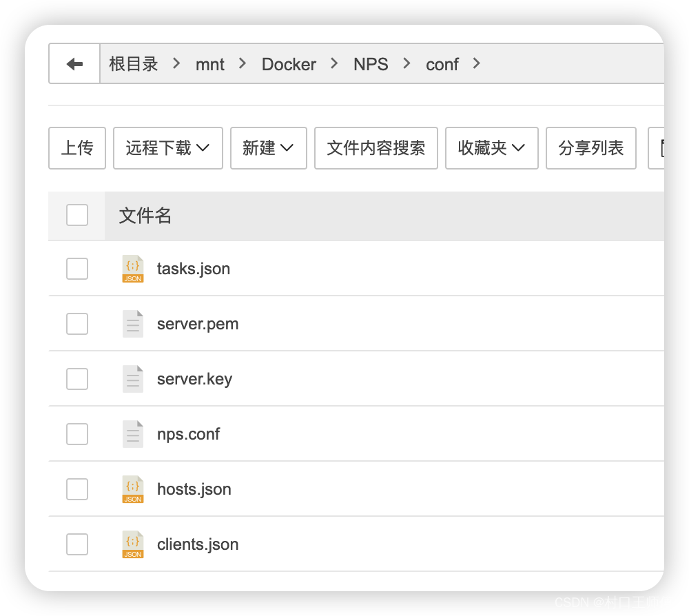This screenshot has height=616, width=689.
Task: Select the checkbox for tasks.json
Action: [76, 269]
